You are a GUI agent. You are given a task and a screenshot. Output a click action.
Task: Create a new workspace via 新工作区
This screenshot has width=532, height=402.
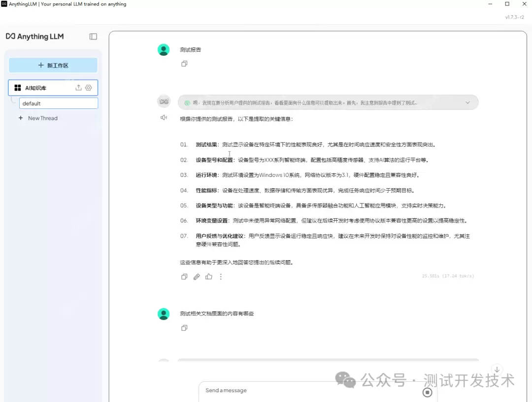click(53, 65)
